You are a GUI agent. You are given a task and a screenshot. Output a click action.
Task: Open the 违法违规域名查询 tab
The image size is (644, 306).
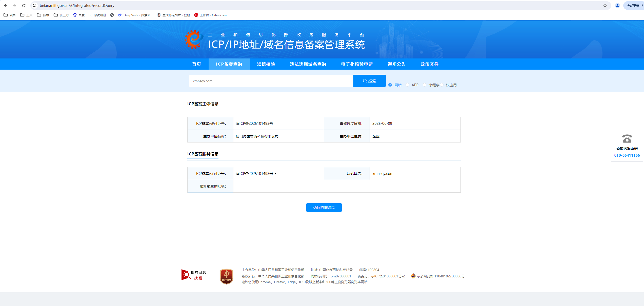coord(308,64)
